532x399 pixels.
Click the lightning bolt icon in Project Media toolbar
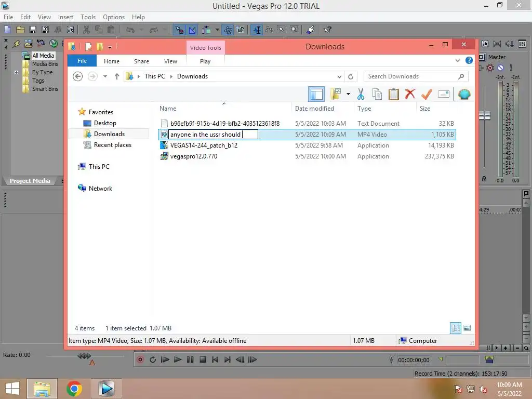point(16,44)
